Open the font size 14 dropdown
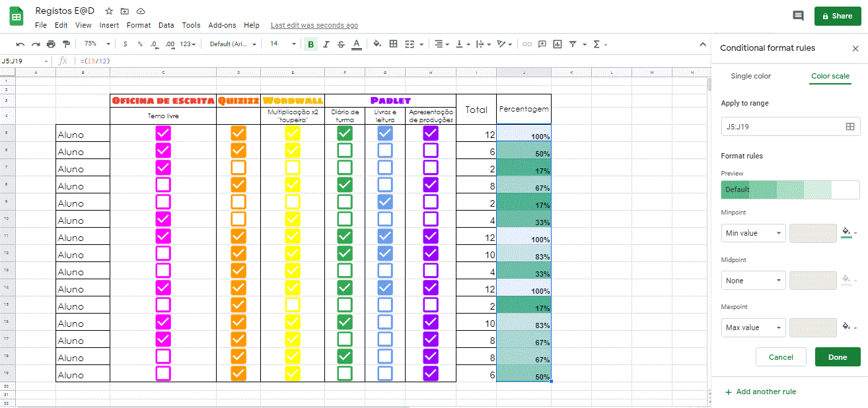868x408 pixels. (x=283, y=44)
